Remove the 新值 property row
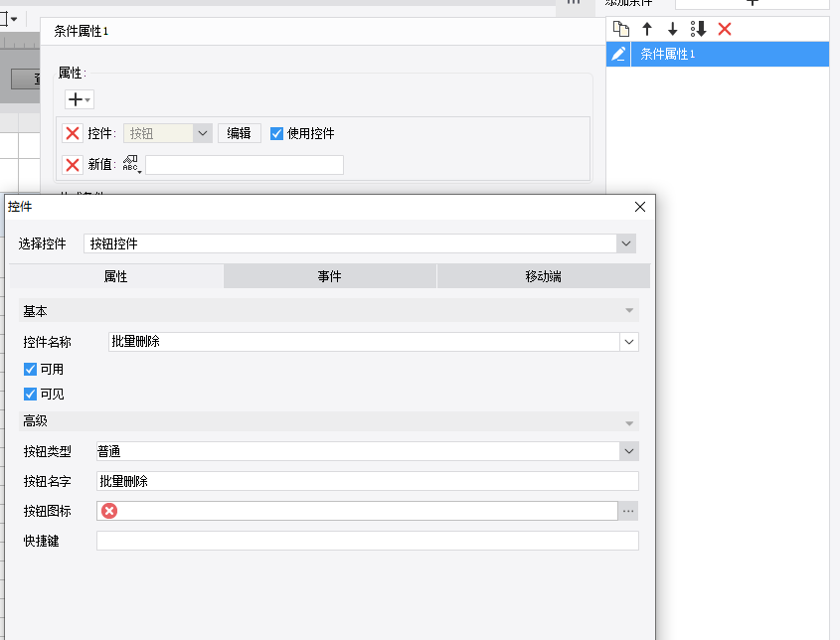The height and width of the screenshot is (640, 840). pos(73,165)
